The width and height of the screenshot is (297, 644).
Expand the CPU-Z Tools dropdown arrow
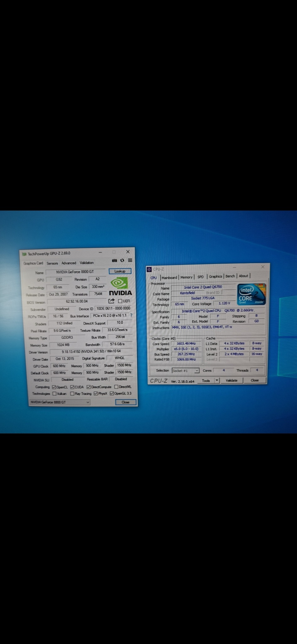(x=217, y=380)
